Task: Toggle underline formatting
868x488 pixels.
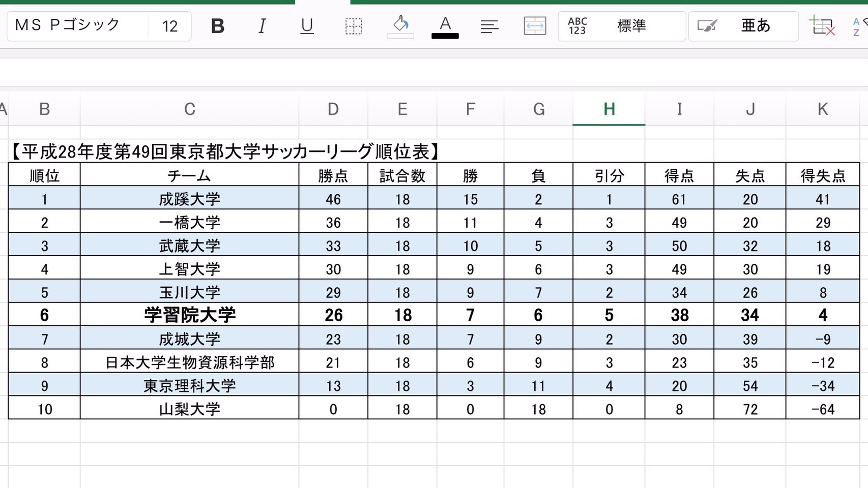Action: [x=307, y=26]
